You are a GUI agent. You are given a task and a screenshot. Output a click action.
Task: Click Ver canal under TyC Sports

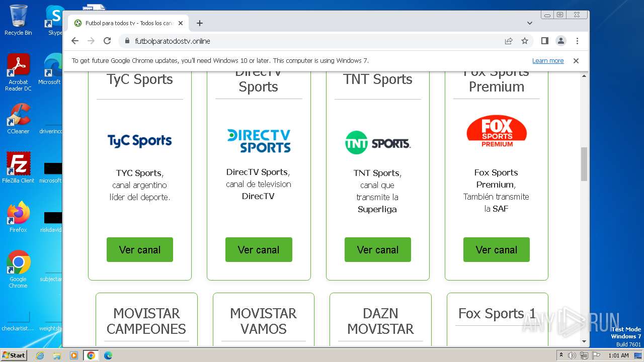coord(140,249)
